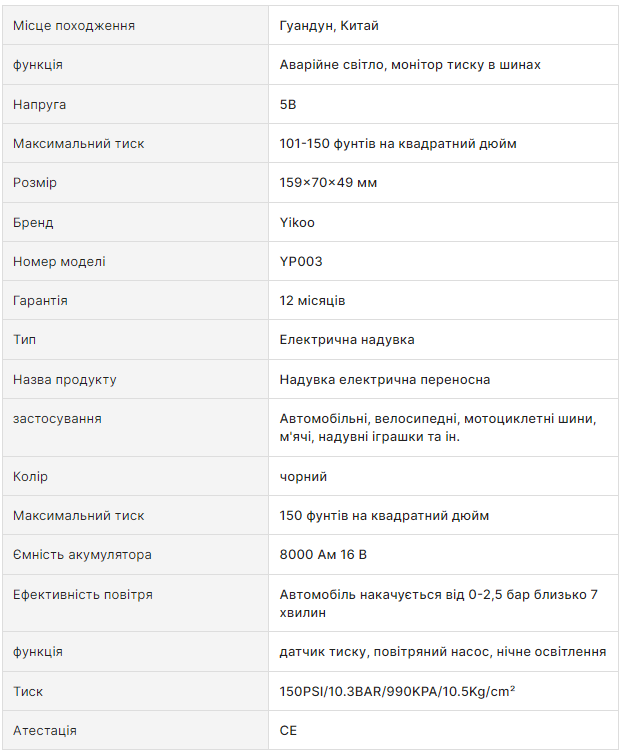Click the "101-150 фунтів на квадратний дюйм" value

398,143
